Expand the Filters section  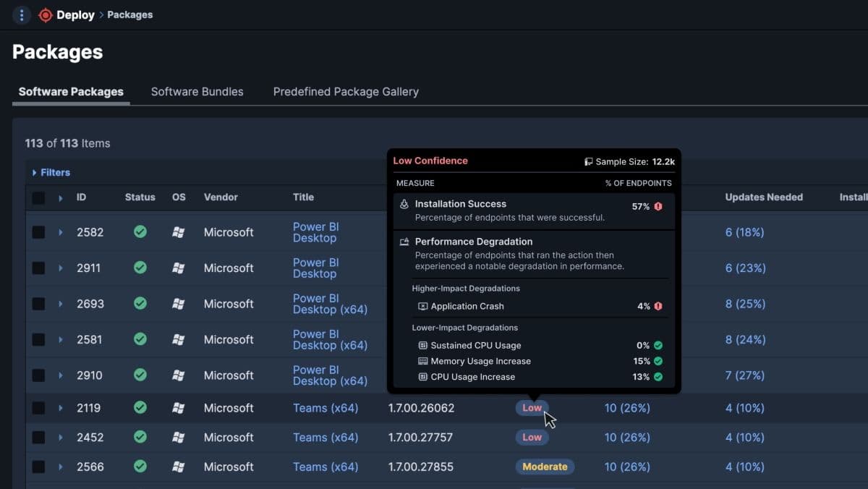tap(51, 172)
